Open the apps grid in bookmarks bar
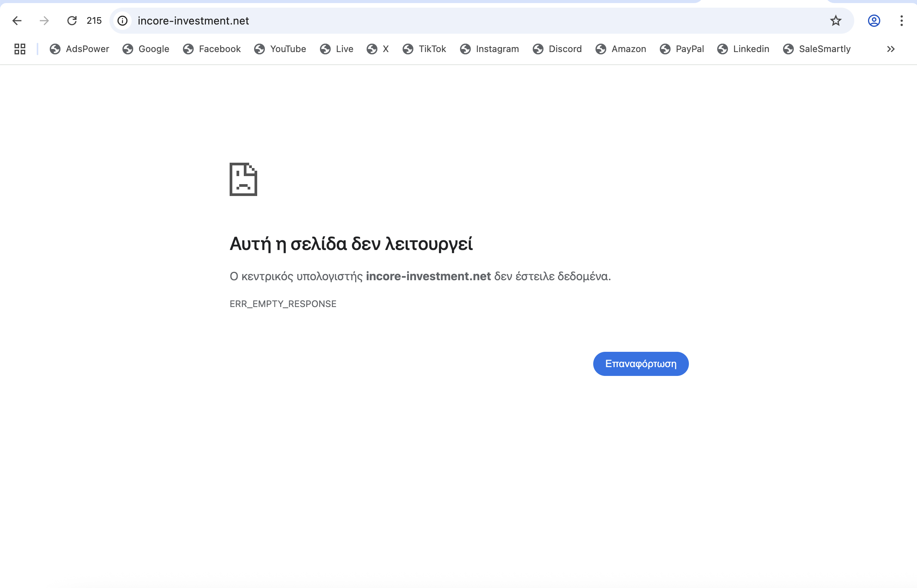Image resolution: width=917 pixels, height=588 pixels. tap(20, 49)
